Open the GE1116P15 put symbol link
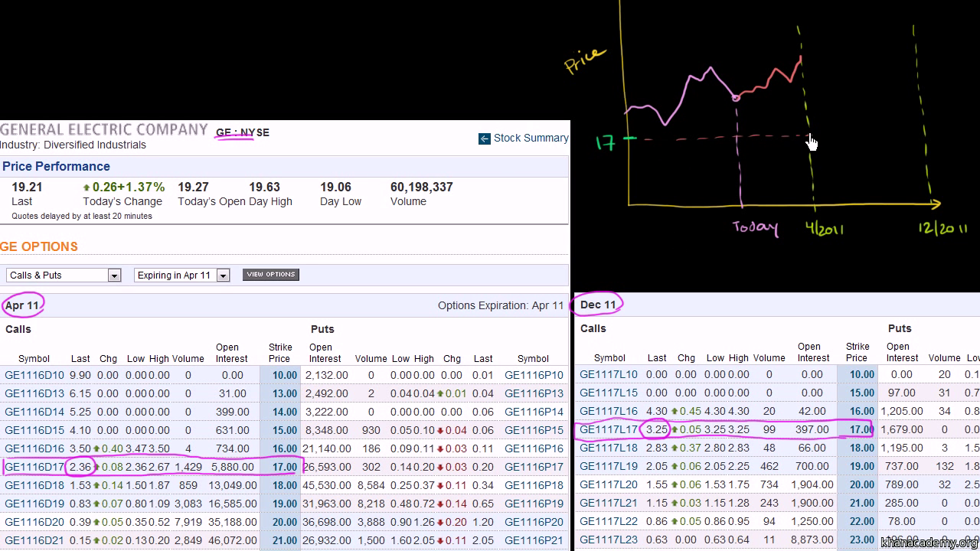This screenshot has height=551, width=980. click(534, 430)
